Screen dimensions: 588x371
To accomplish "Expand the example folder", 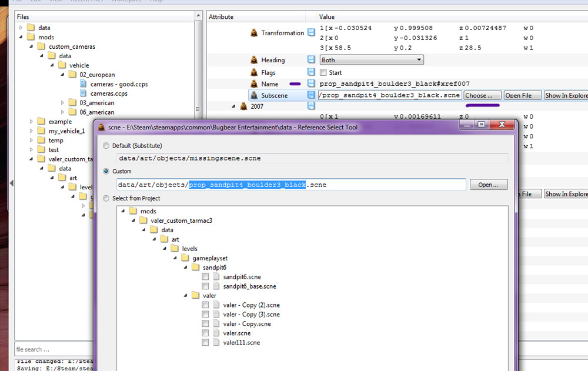I will coord(31,121).
